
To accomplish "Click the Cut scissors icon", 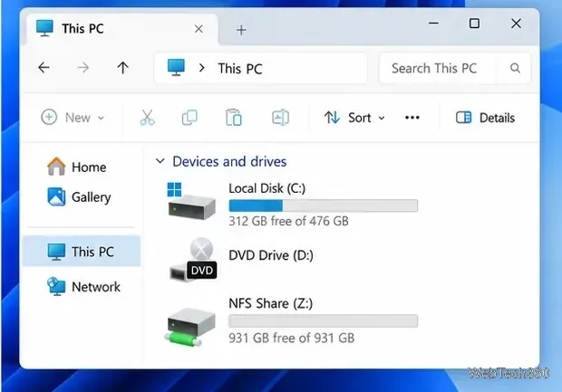I will pos(148,118).
